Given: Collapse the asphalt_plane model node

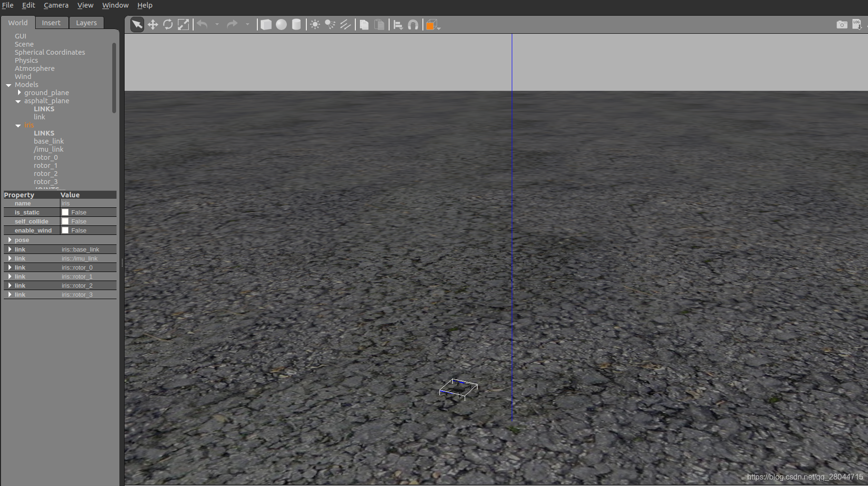Looking at the screenshot, I should point(18,101).
